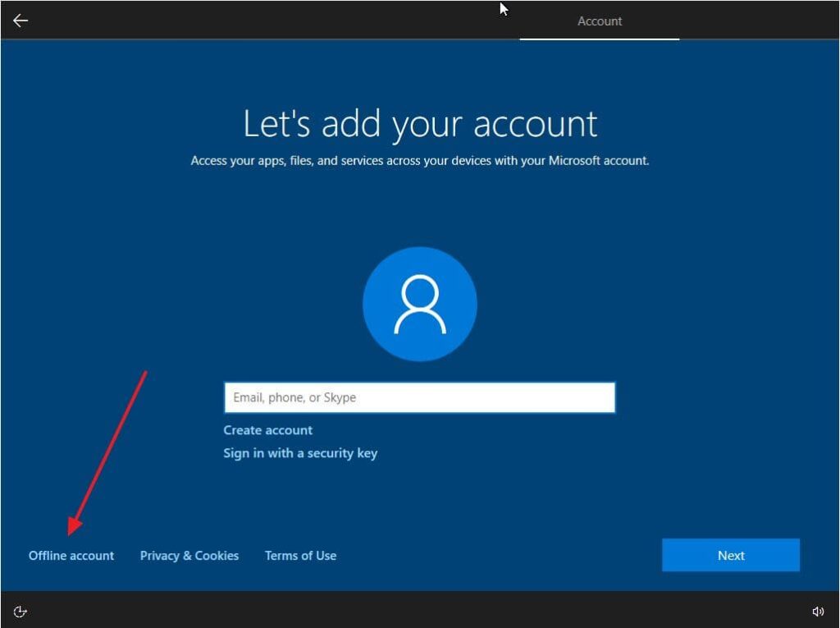Click the "Let's add your account" heading
The width and height of the screenshot is (840, 628).
point(420,124)
